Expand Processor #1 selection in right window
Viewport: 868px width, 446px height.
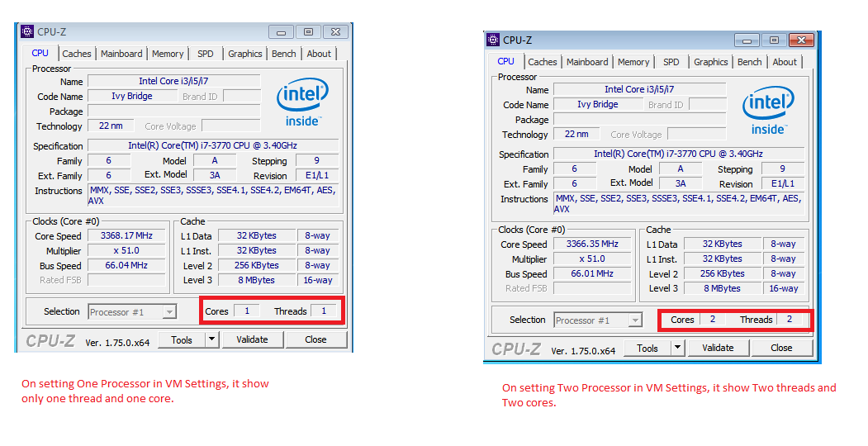635,320
